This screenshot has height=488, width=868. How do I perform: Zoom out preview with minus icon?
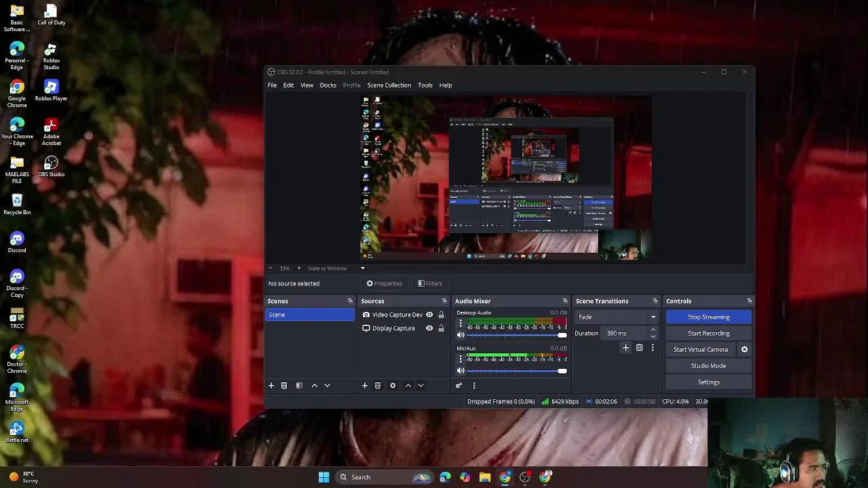point(270,268)
